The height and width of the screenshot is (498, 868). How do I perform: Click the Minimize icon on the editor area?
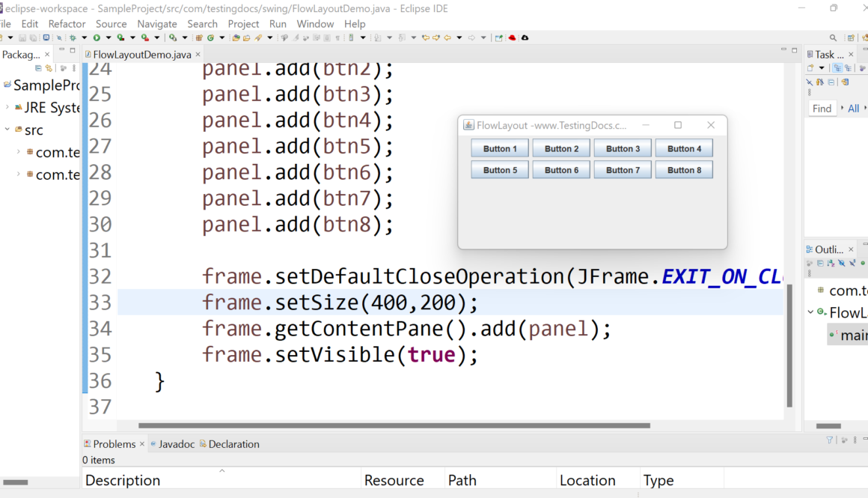[782, 49]
